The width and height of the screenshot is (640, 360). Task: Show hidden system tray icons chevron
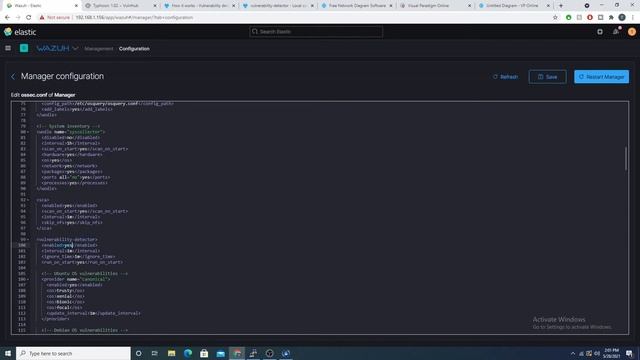573,353
